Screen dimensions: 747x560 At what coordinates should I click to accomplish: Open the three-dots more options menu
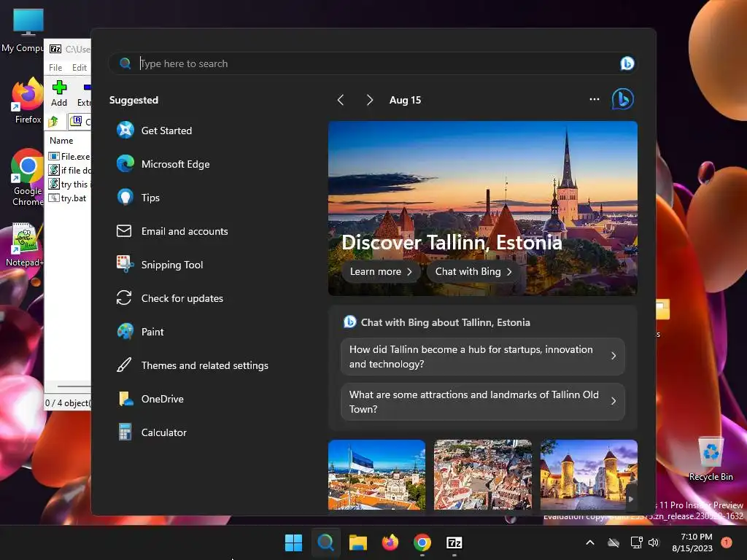pyautogui.click(x=594, y=99)
